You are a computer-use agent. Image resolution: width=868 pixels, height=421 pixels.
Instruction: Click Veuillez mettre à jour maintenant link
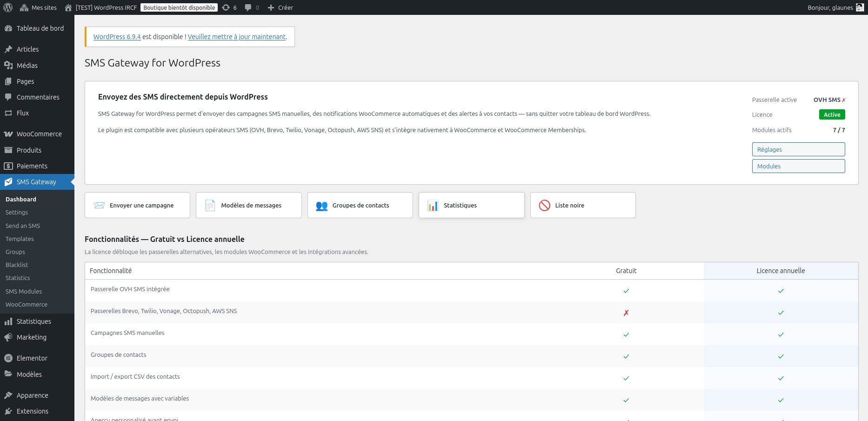237,37
